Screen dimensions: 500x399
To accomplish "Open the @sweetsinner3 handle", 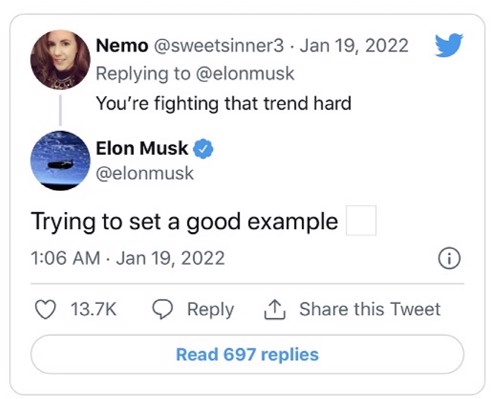I will 219,46.
